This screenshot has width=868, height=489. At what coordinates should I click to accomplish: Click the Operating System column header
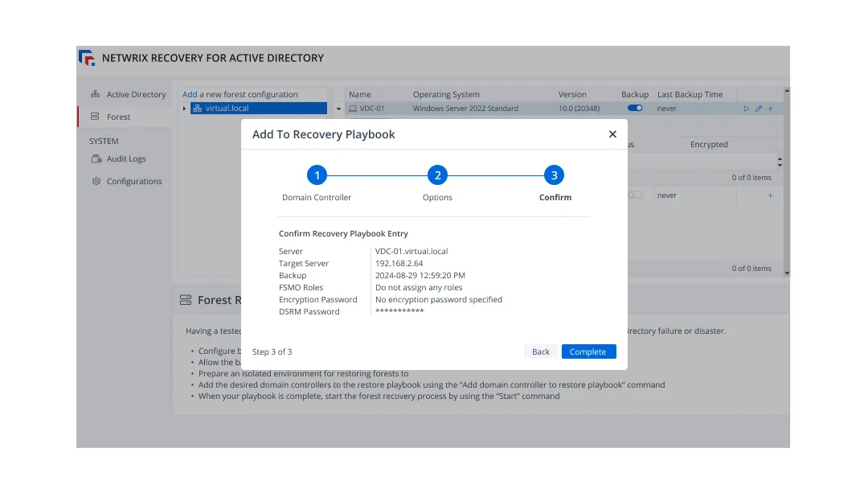(446, 94)
